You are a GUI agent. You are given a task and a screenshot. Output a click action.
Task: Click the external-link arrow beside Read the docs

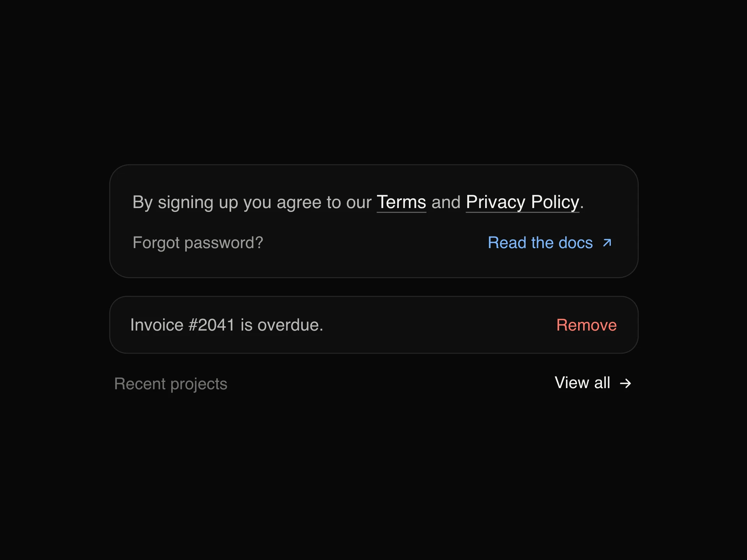tap(607, 243)
